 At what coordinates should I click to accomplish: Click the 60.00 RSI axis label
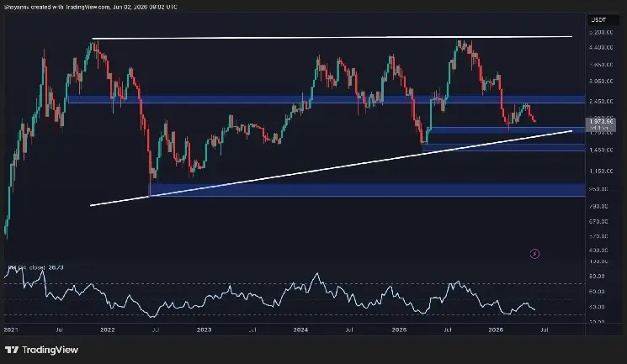coord(597,292)
